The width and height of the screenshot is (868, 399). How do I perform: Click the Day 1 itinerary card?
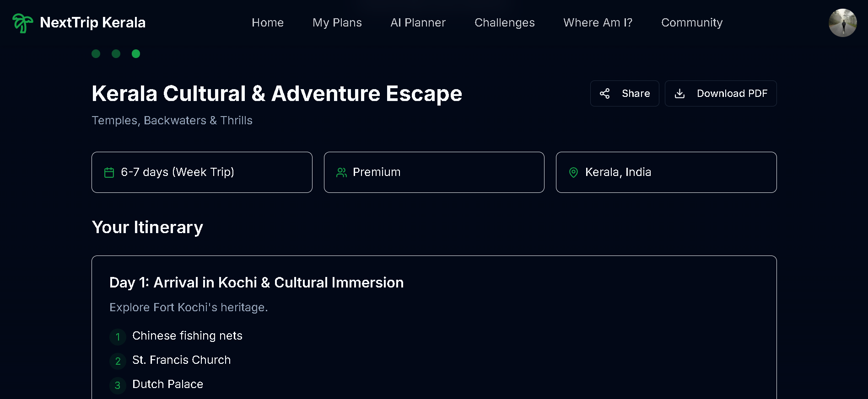[434, 320]
